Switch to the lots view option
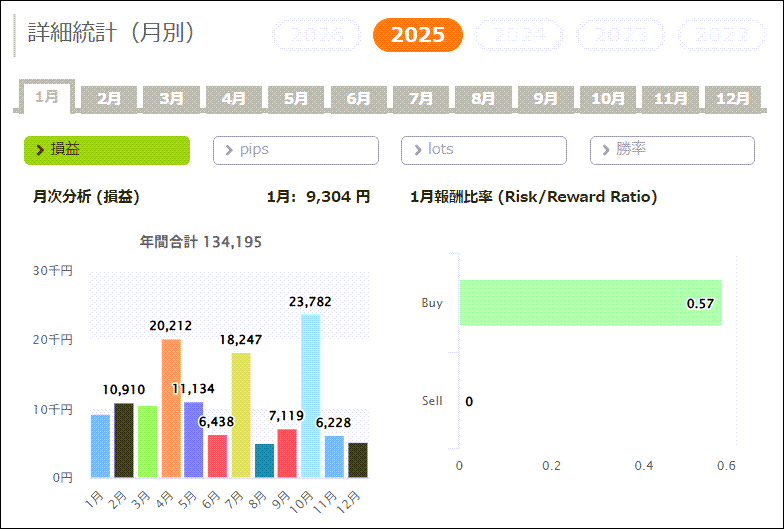Image resolution: width=784 pixels, height=529 pixels. [x=484, y=150]
